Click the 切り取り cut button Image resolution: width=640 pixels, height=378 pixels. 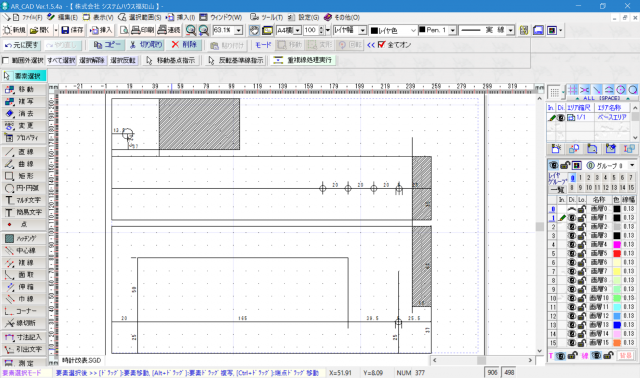pyautogui.click(x=146, y=45)
